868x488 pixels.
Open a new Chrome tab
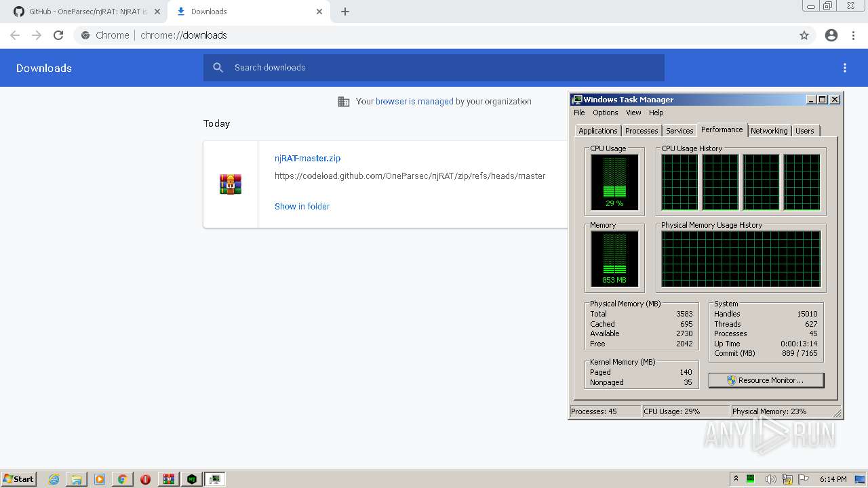click(x=345, y=12)
